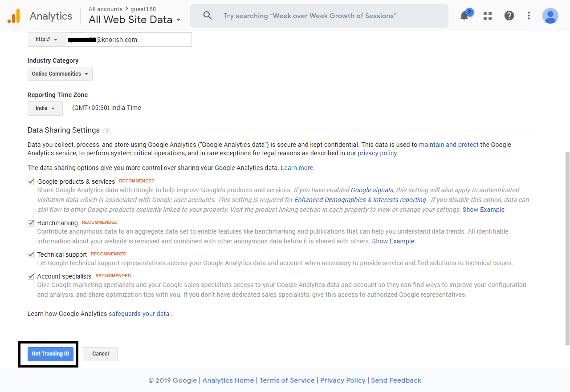The image size is (570, 392).
Task: Open the help question mark icon
Action: tap(509, 16)
